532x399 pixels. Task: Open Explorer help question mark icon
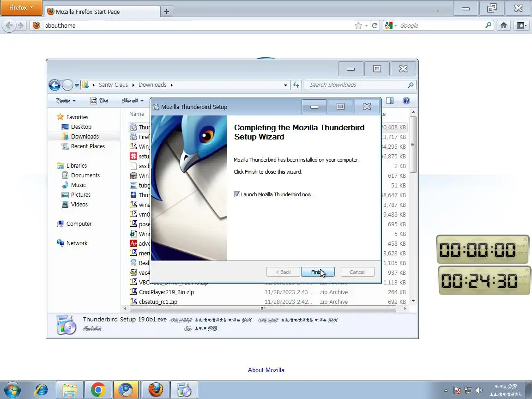(406, 101)
